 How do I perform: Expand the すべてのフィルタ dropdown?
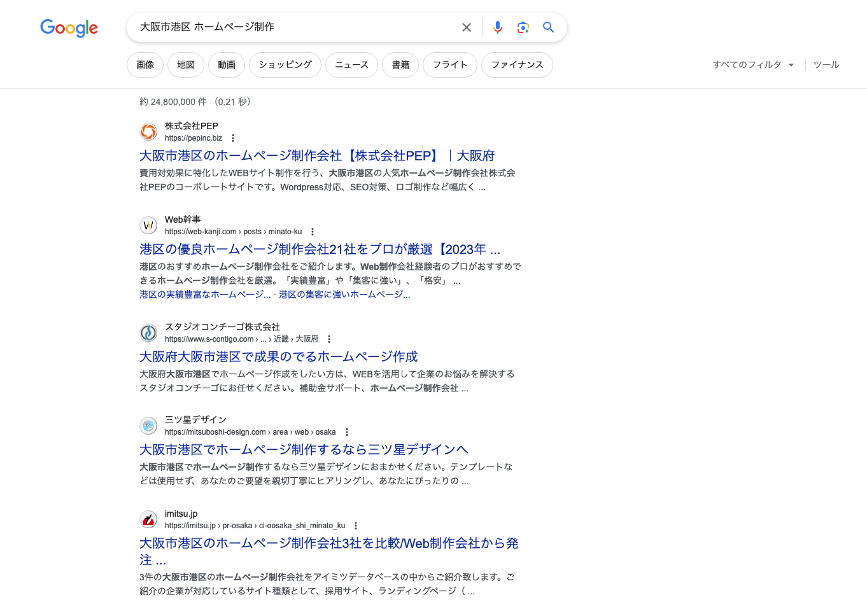[753, 65]
